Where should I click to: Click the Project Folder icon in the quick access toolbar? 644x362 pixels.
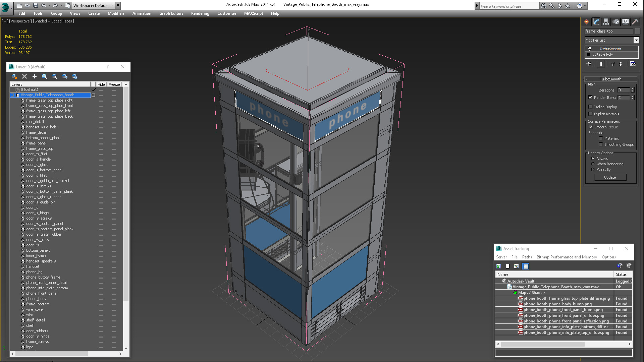[67, 5]
